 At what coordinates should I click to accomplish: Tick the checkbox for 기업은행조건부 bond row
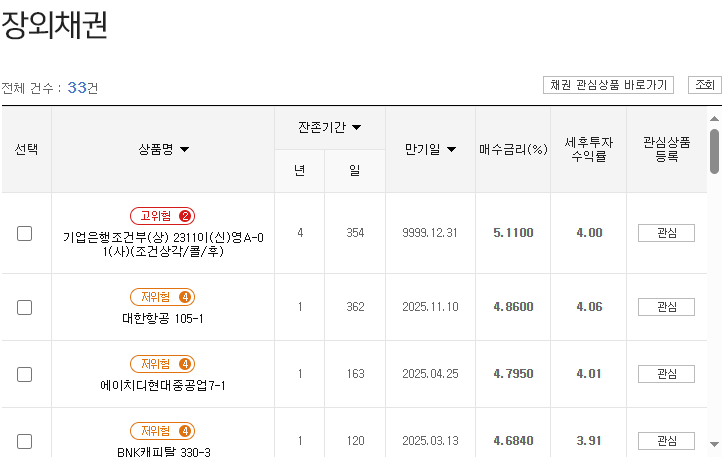25,233
